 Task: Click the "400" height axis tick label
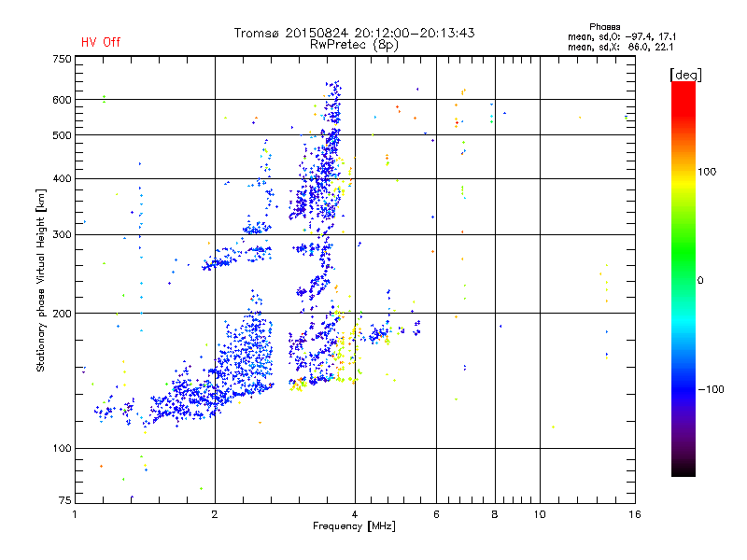click(x=62, y=179)
